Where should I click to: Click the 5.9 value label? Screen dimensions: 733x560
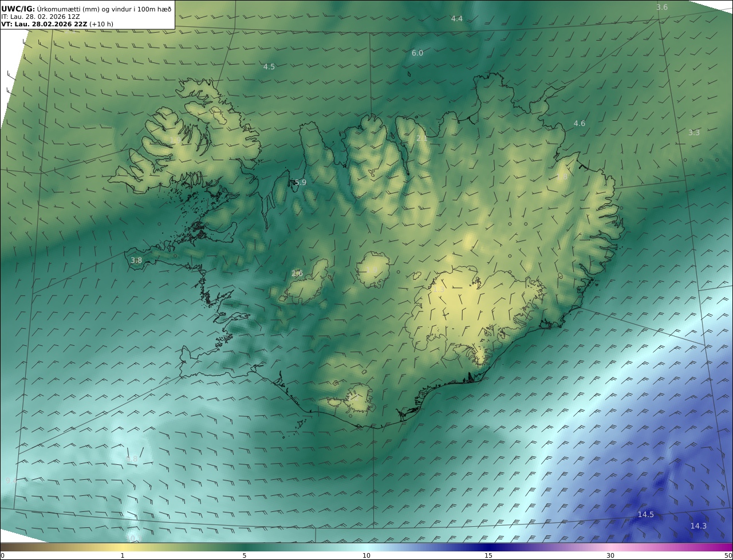pyautogui.click(x=300, y=183)
